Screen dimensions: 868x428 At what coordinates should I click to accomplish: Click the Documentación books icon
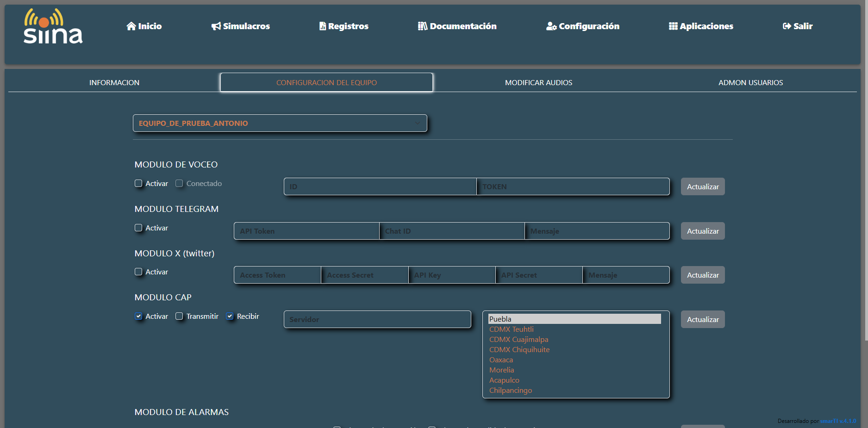(x=423, y=26)
